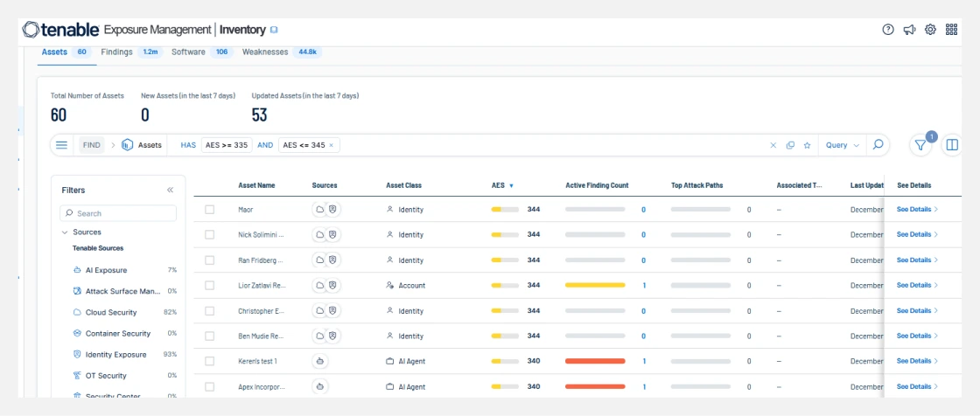
Task: Select the Lior Zatlavi row checkbox
Action: point(209,285)
